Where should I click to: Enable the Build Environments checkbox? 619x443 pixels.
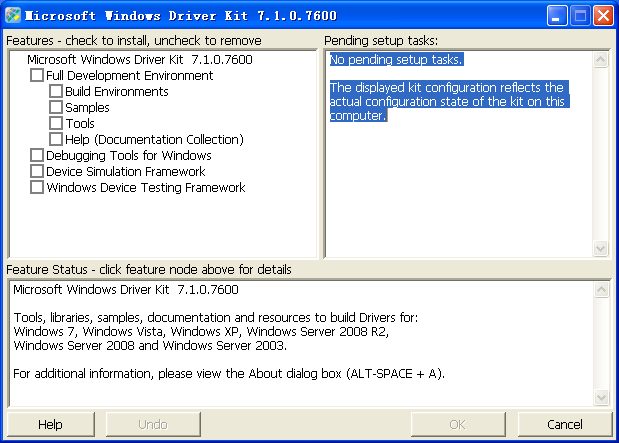click(x=56, y=91)
